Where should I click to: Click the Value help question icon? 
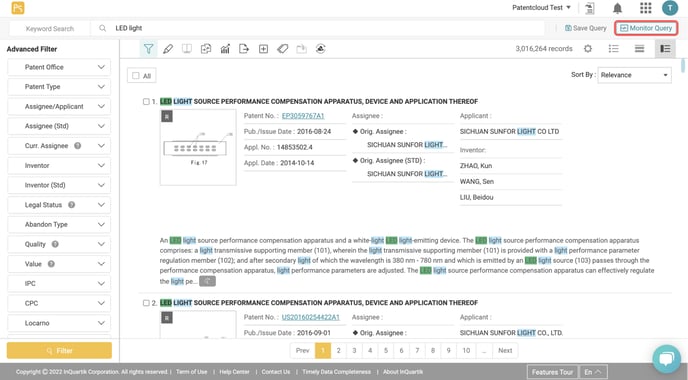pos(51,264)
